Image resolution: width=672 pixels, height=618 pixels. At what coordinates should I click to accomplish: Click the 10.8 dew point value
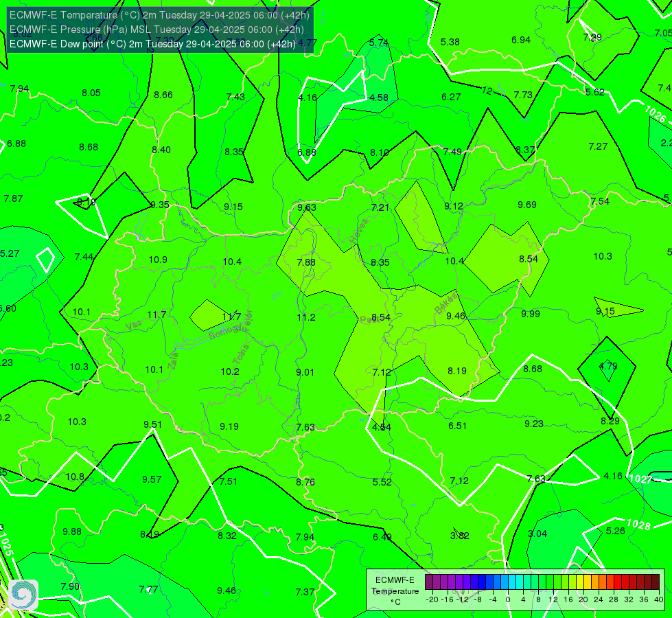[75, 477]
